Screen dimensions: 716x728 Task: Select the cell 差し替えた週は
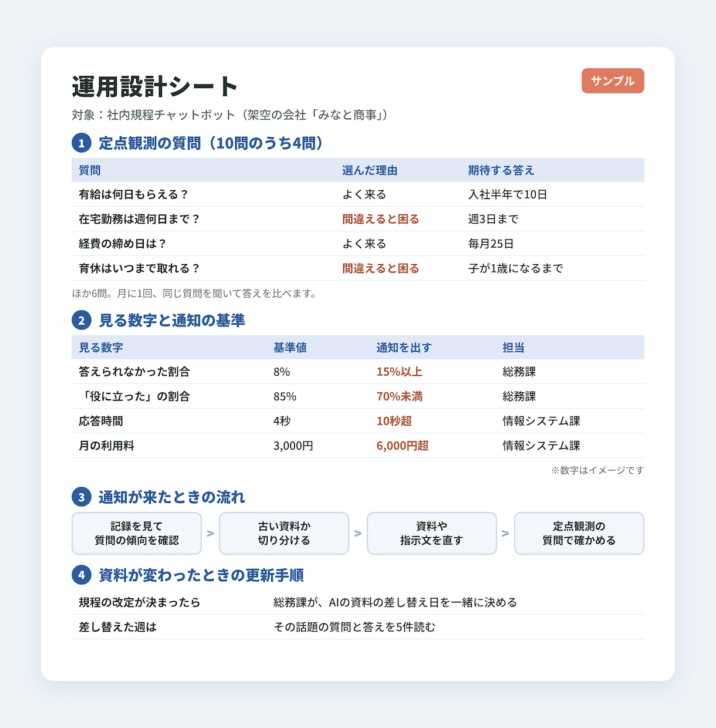point(117,627)
